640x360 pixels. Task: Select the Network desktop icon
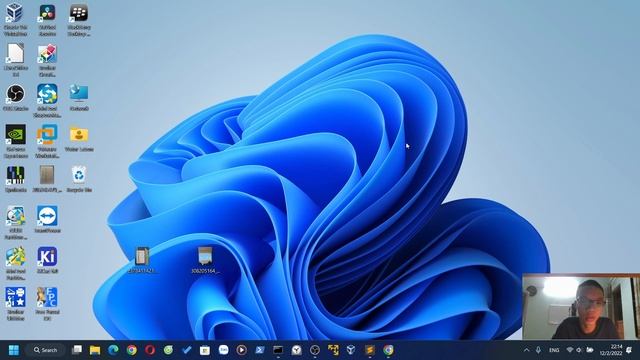[x=79, y=97]
